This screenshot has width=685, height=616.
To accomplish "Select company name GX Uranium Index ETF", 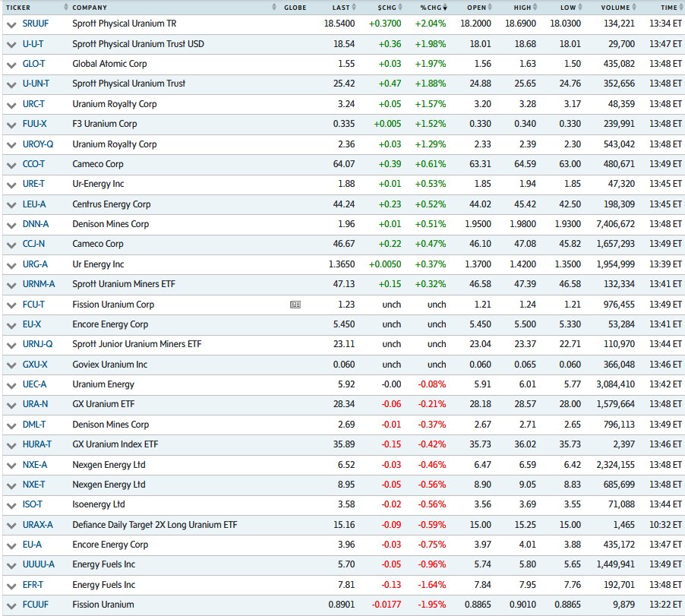I will tap(115, 444).
